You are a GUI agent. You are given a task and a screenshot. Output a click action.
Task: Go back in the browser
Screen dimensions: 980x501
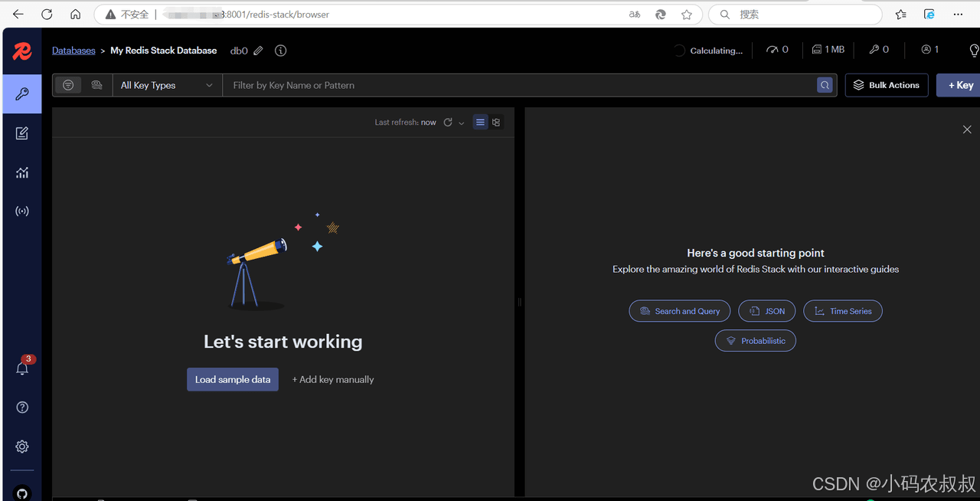coord(18,14)
